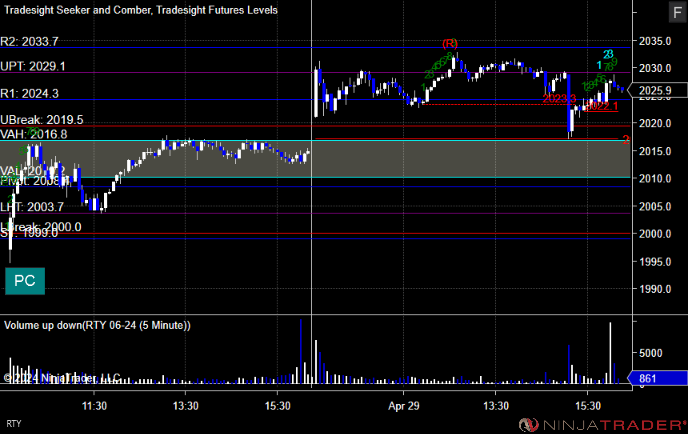Click the 11:30 time axis label

94,406
